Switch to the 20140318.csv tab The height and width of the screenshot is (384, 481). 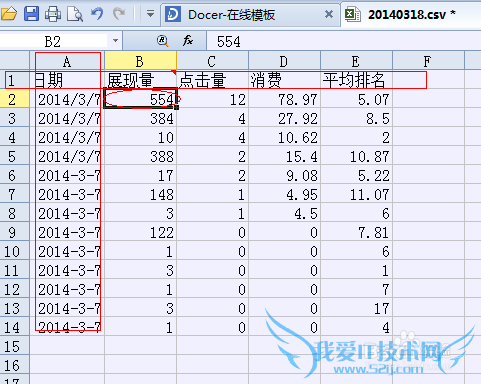[412, 15]
